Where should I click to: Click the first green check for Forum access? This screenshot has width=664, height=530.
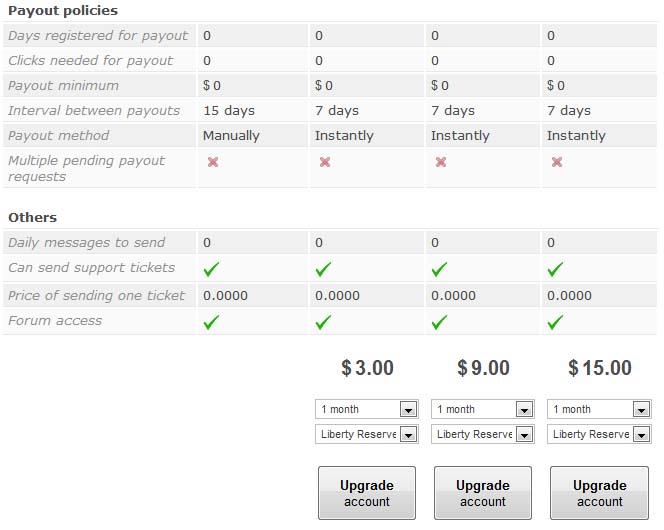[x=211, y=322]
